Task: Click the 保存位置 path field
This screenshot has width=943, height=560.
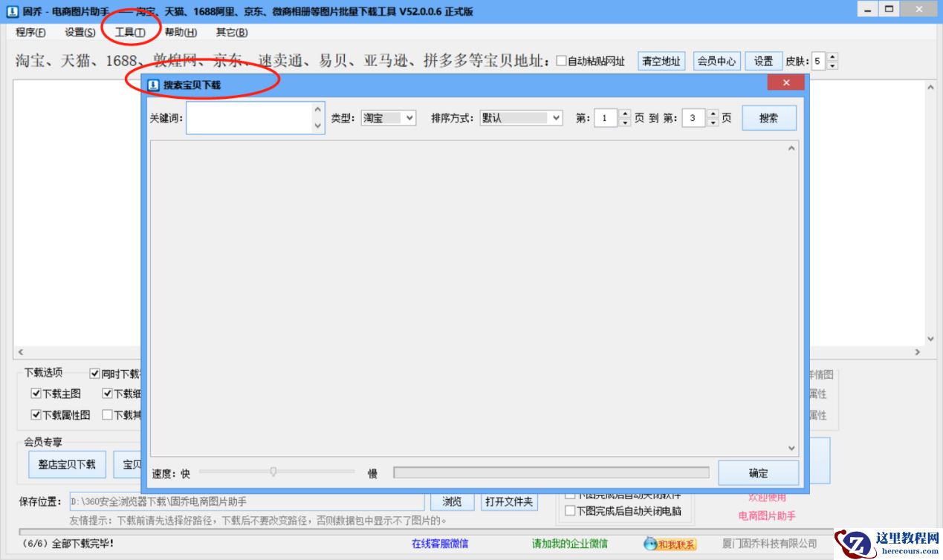Action: coord(247,502)
